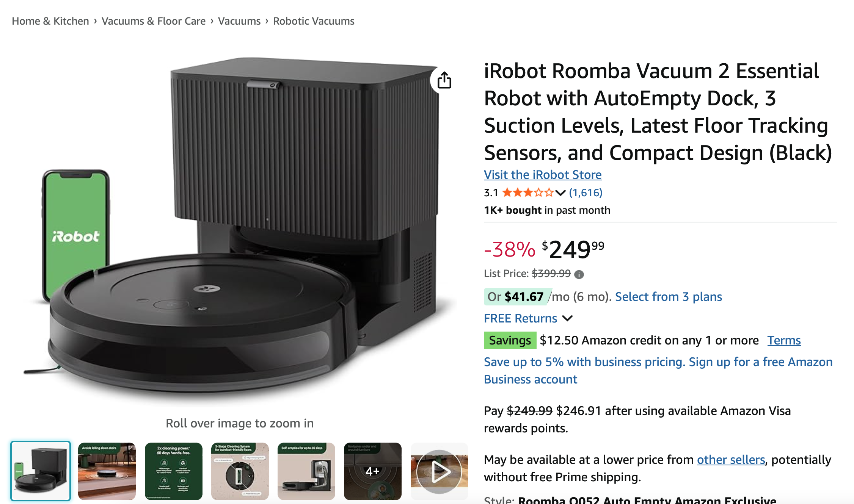
Task: Click the self-emptying feature thumbnail
Action: 306,472
